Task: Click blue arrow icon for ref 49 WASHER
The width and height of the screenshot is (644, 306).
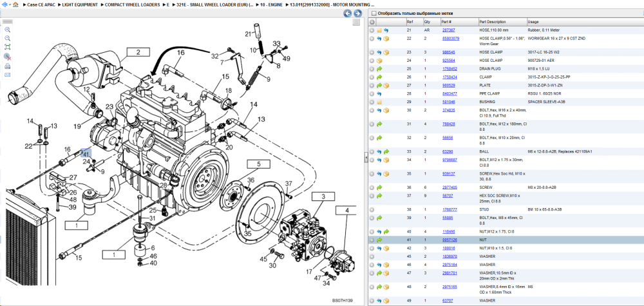Action: coord(379,301)
